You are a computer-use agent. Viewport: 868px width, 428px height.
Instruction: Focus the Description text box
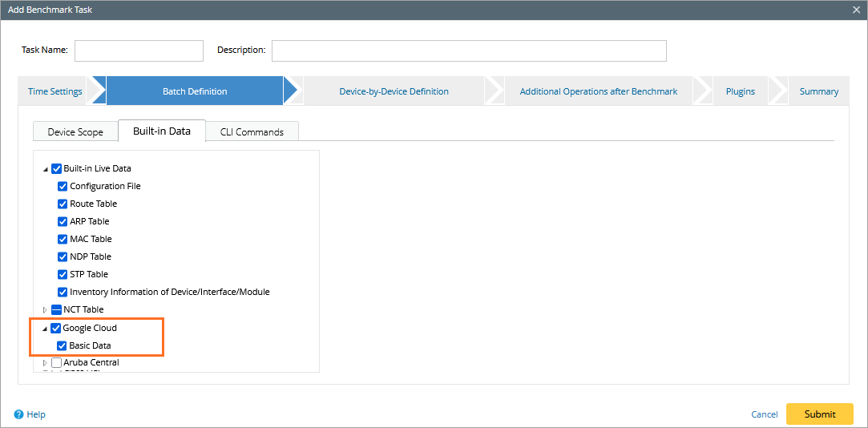[469, 50]
